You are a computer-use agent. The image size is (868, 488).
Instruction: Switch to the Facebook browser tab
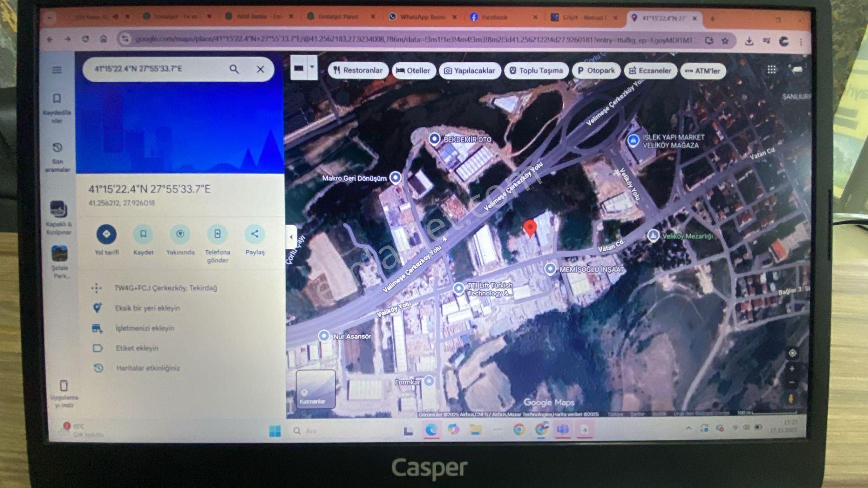(494, 17)
